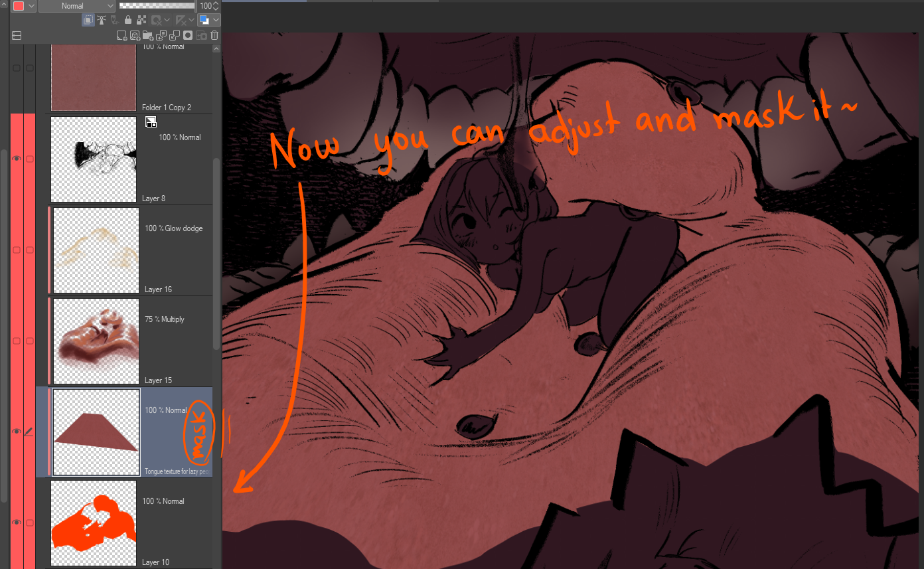Image resolution: width=924 pixels, height=569 pixels.
Task: Open layer panel display options icon
Action: (17, 35)
